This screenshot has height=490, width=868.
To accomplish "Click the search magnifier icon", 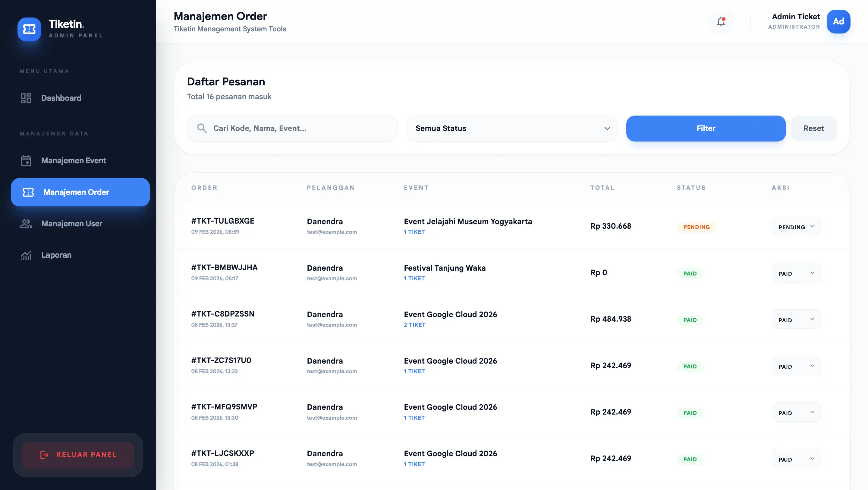I will click(x=202, y=129).
